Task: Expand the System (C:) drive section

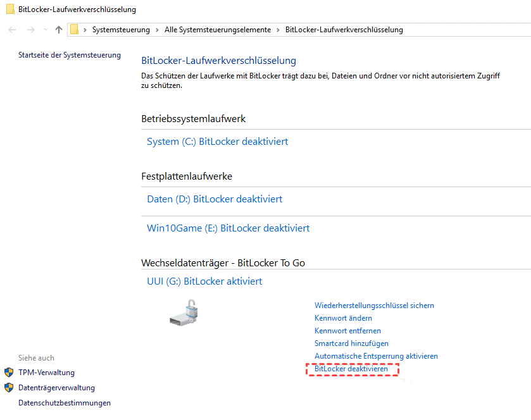Action: (x=217, y=142)
